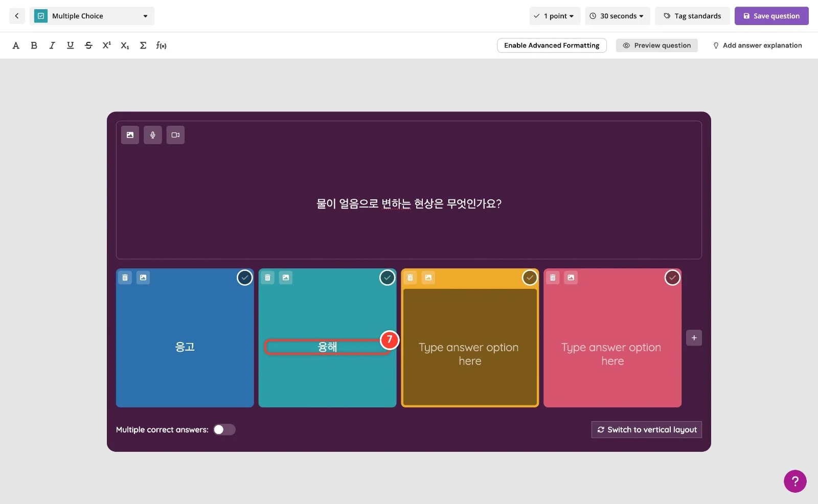Type in the pink answer option field

[612, 354]
